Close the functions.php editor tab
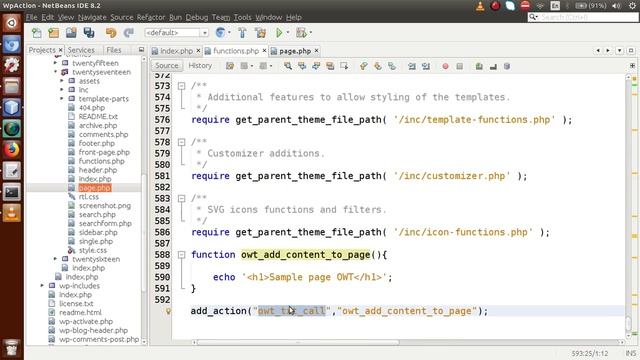The image size is (640, 360). 264,51
